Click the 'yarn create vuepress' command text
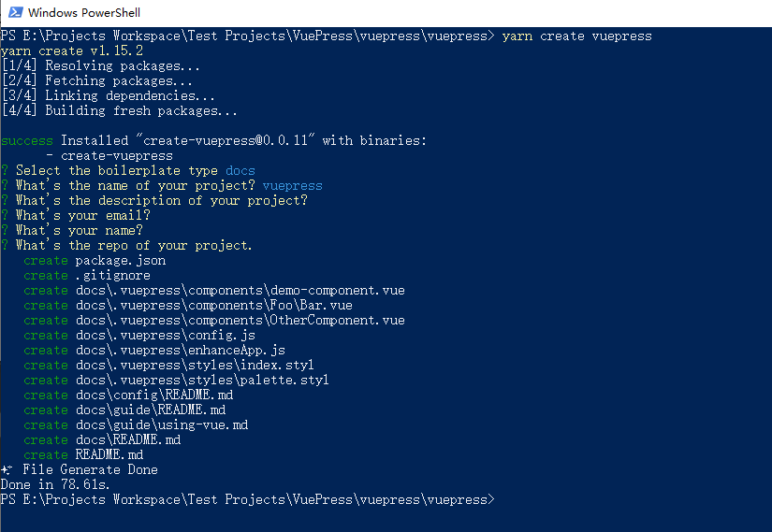 (576, 36)
